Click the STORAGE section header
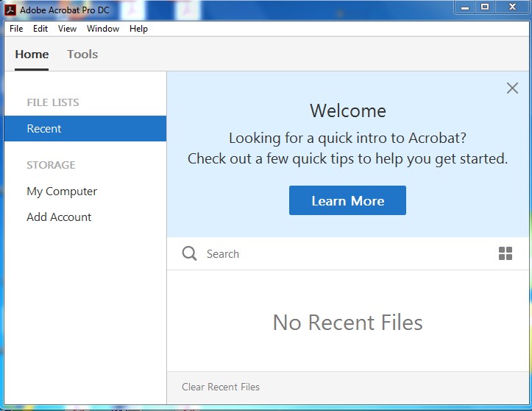 (51, 165)
